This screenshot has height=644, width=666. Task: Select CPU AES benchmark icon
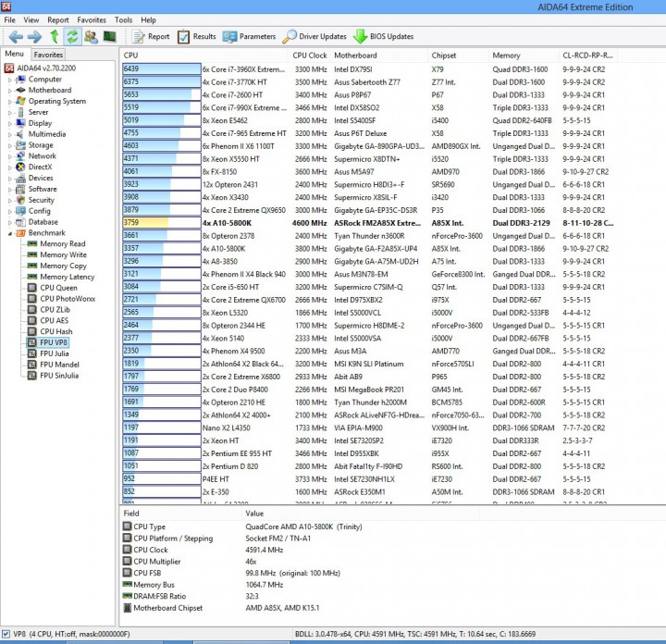click(x=31, y=321)
